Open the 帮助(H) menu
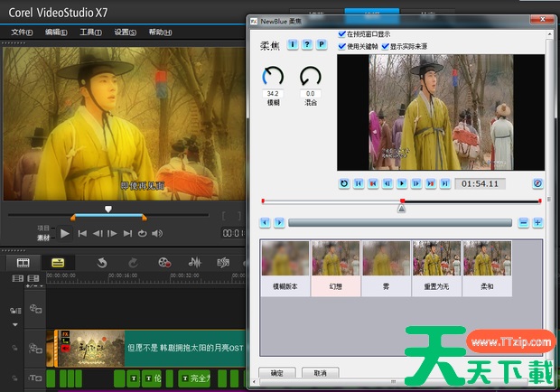The image size is (560, 392). click(160, 33)
